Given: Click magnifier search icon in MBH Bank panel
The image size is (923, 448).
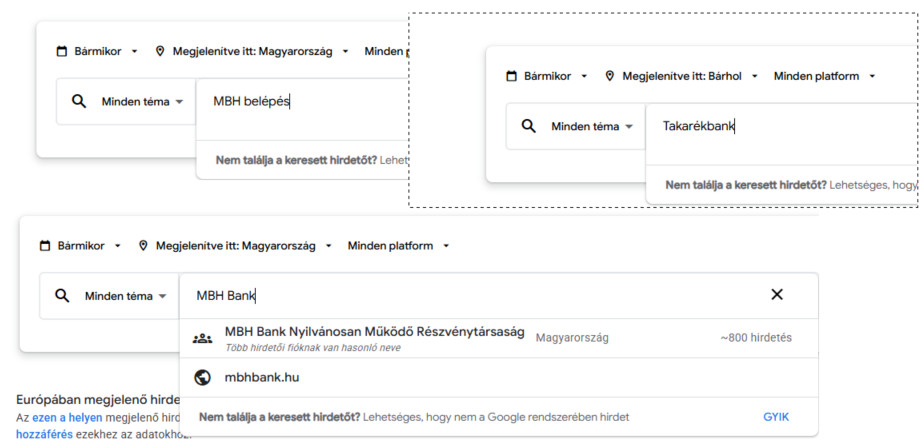Looking at the screenshot, I should point(62,296).
